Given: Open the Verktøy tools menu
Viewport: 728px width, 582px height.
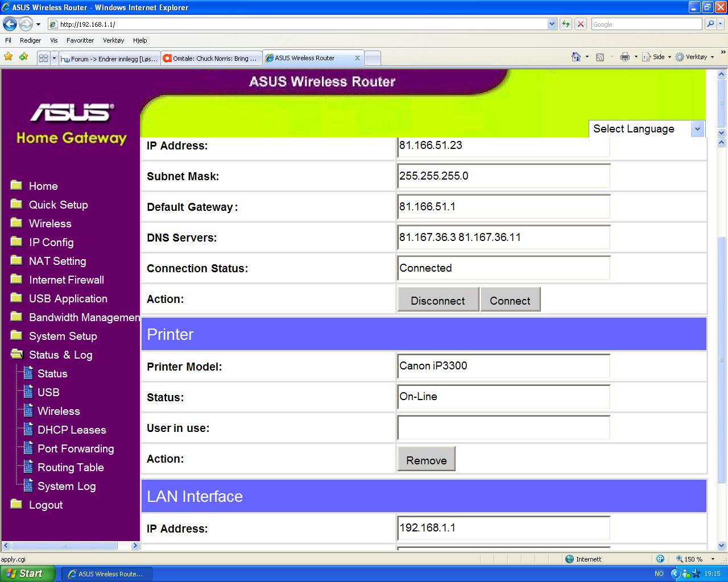Looking at the screenshot, I should (693, 57).
